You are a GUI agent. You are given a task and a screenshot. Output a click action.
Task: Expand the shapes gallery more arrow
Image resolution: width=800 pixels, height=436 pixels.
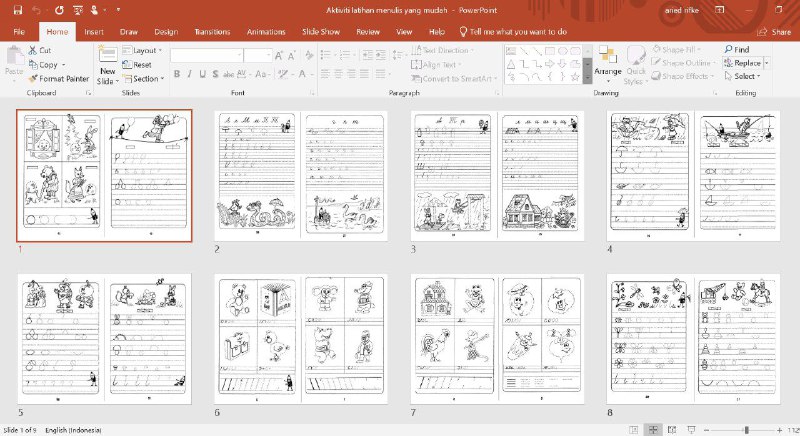586,78
